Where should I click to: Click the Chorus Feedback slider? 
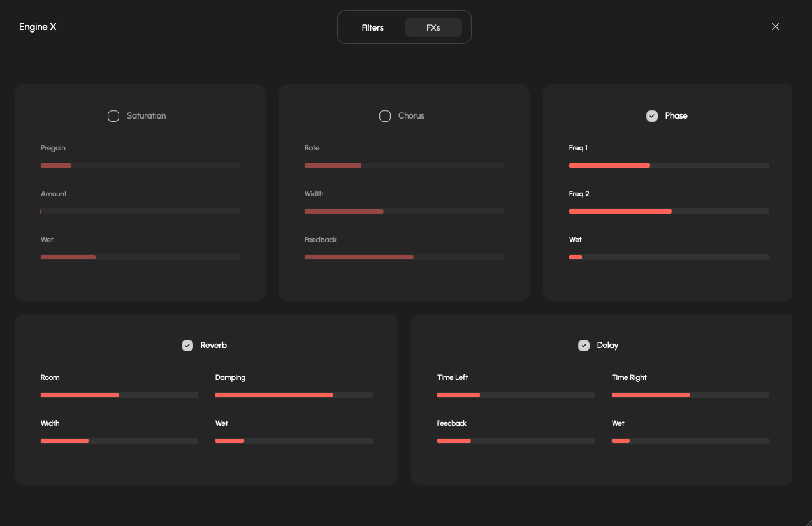(404, 258)
